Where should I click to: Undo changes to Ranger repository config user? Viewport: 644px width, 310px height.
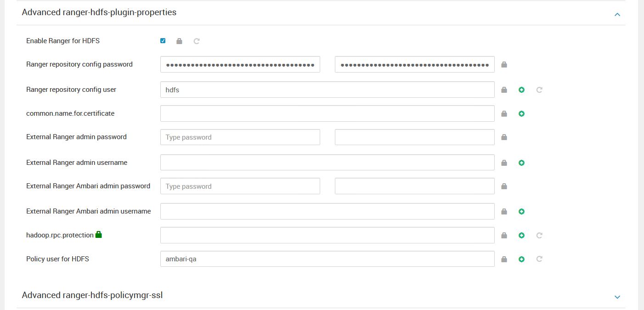click(x=539, y=90)
